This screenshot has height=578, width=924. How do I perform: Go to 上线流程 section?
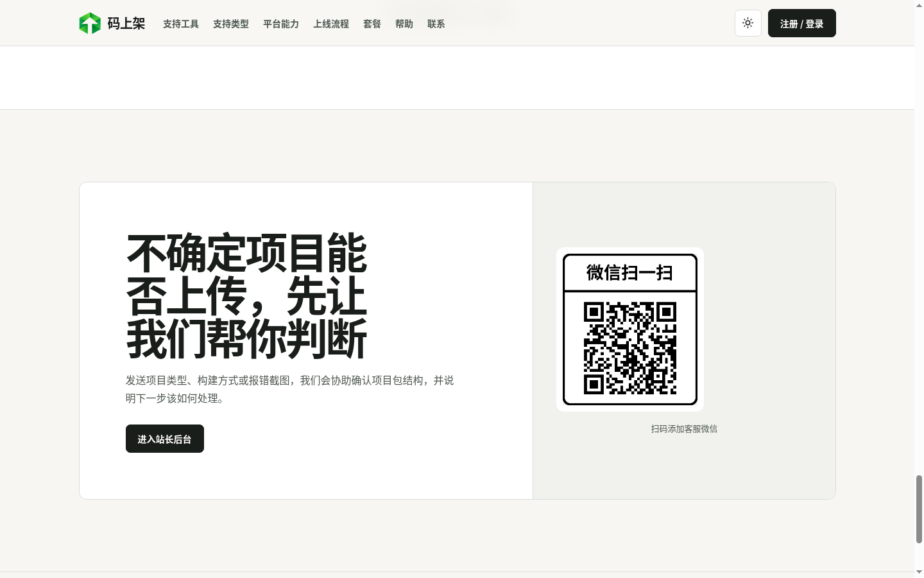pyautogui.click(x=331, y=24)
